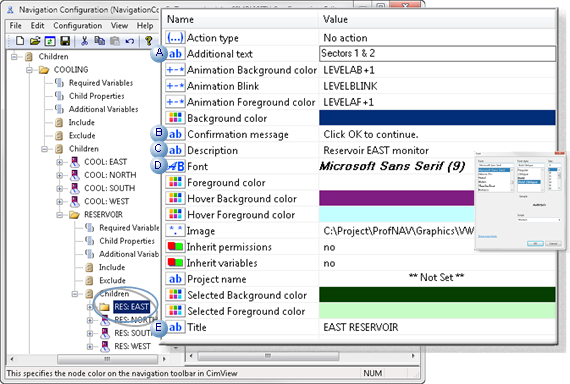Click the Undo toolbar icon
This screenshot has height=384, width=570.
point(130,41)
